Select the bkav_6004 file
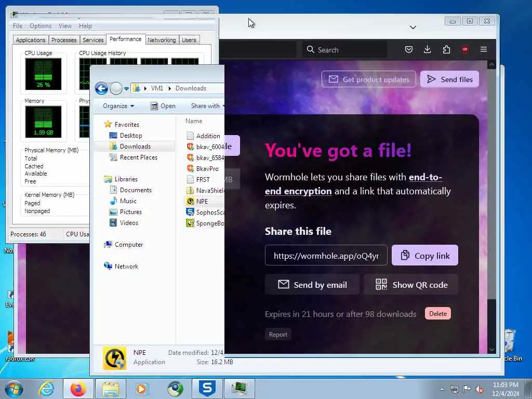 pyautogui.click(x=205, y=147)
